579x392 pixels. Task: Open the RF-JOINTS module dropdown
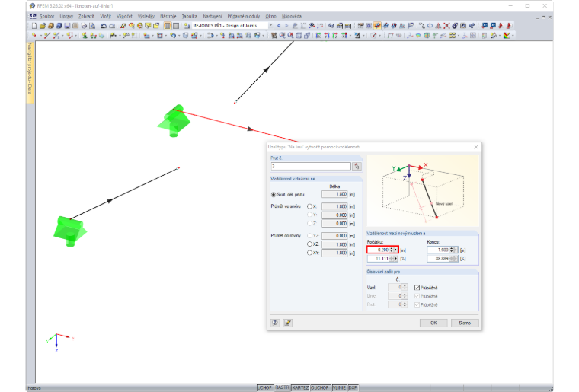coord(270,26)
